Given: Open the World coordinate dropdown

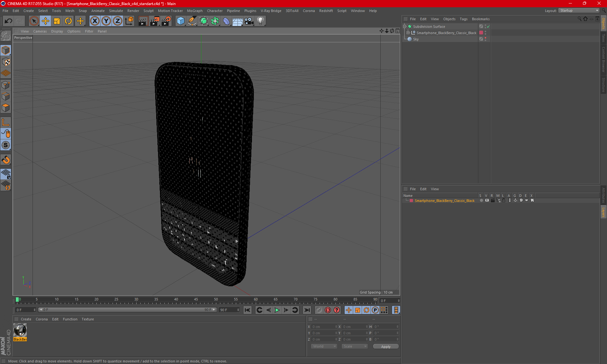Looking at the screenshot, I should tap(324, 346).
